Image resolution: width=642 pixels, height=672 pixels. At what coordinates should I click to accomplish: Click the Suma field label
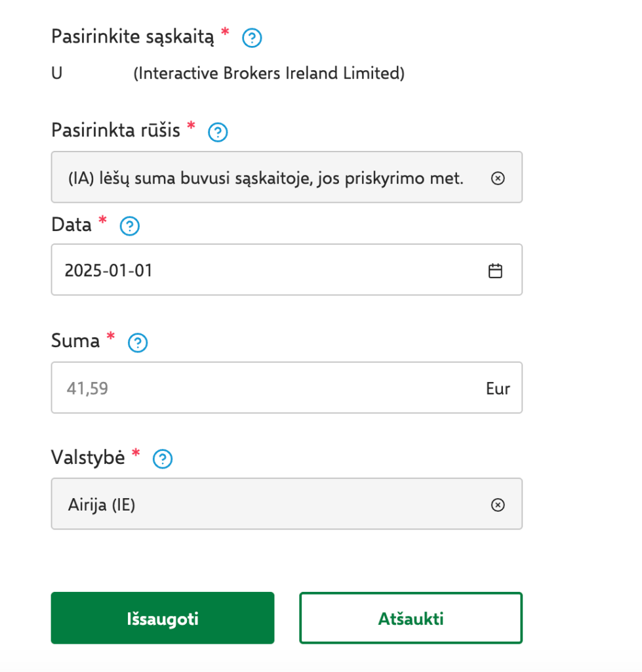click(75, 341)
